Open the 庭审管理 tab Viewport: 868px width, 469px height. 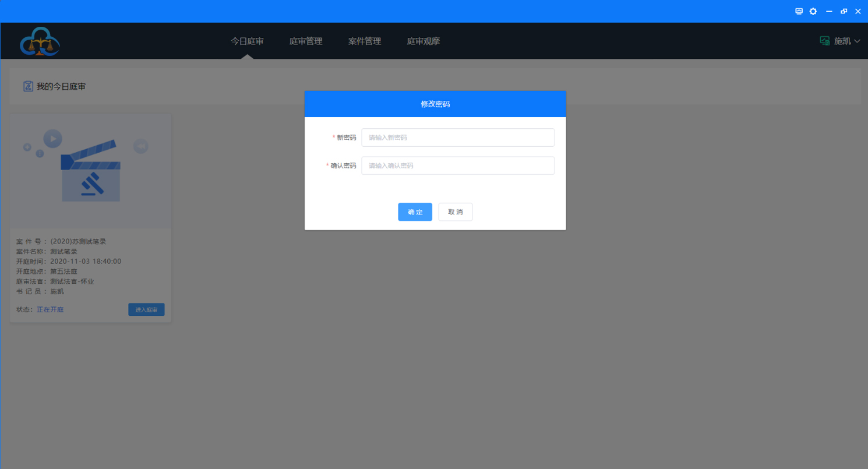(306, 41)
